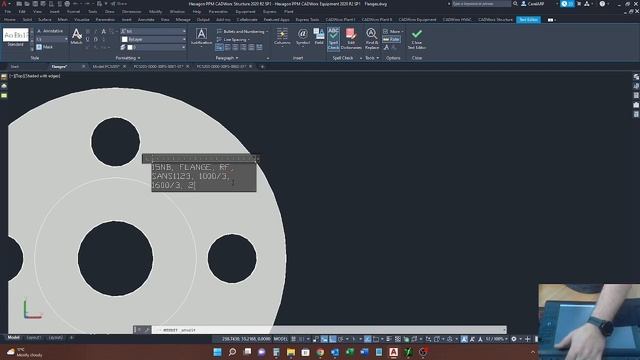Toggle underline formatting

[x=87, y=40]
